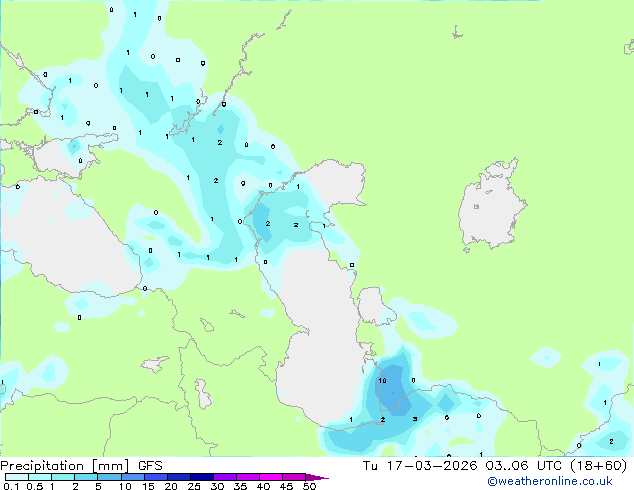This screenshot has height=490, width=634.
Task: Click the 10 to 15 mm legend swatch
Action: tap(133, 477)
